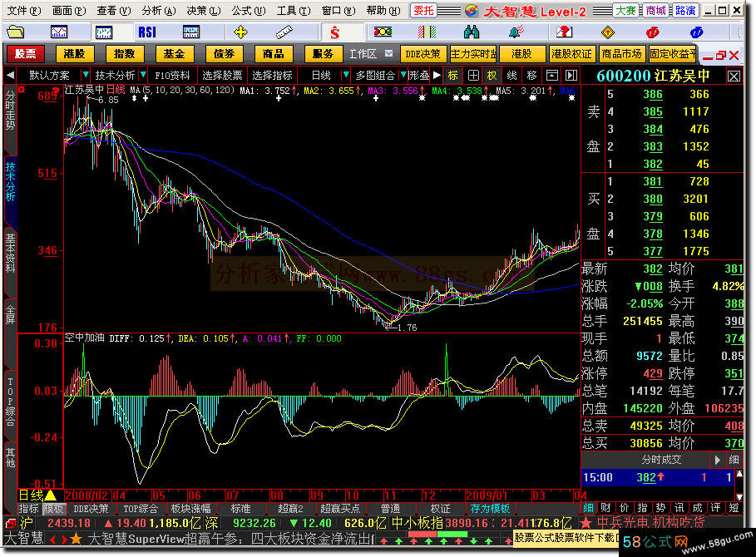Click the red 股票 category button

pyautogui.click(x=25, y=54)
